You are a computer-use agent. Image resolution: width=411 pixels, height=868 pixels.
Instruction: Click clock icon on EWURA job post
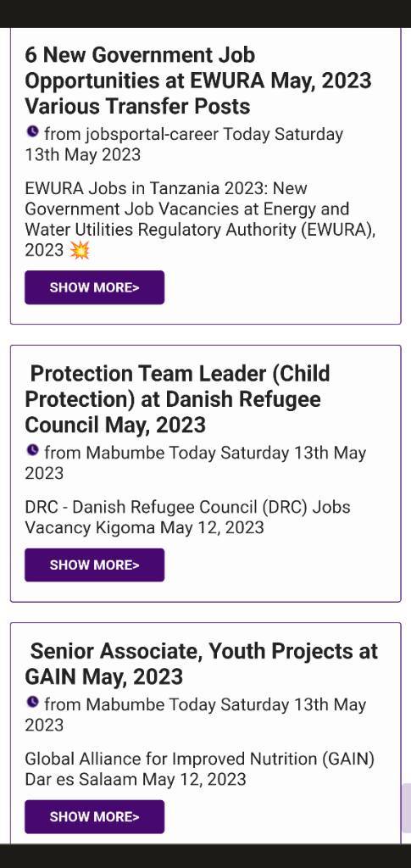click(x=33, y=131)
